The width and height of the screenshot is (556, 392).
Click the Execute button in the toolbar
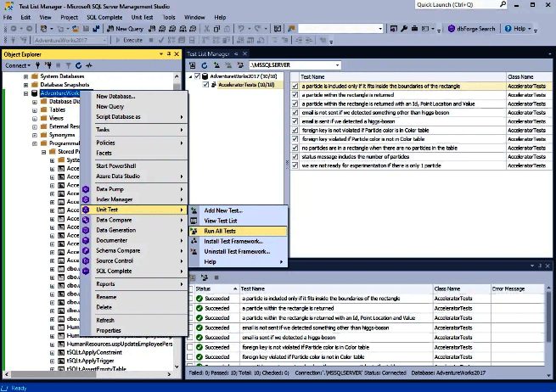[130, 40]
